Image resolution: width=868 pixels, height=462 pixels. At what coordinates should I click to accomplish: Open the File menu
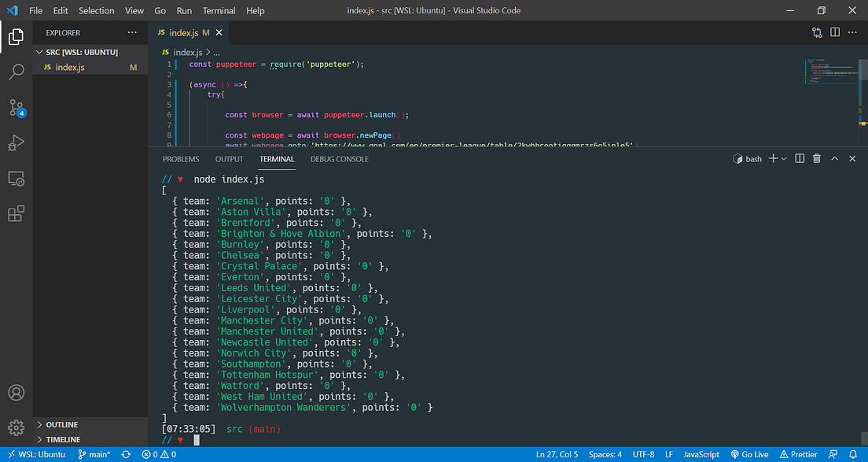coord(35,10)
